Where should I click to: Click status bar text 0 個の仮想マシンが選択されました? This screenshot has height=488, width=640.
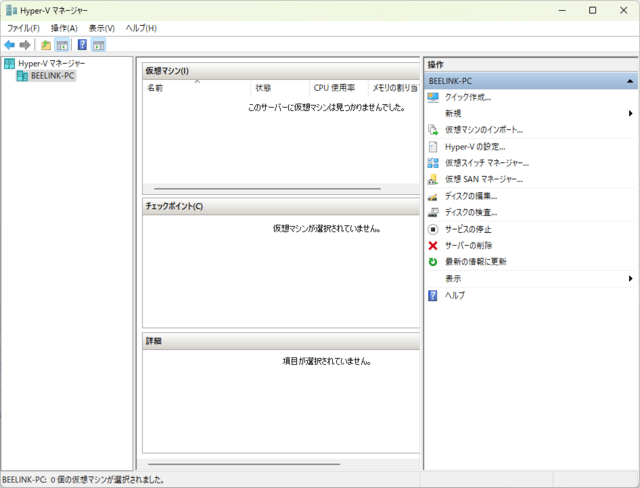pyautogui.click(x=107, y=480)
